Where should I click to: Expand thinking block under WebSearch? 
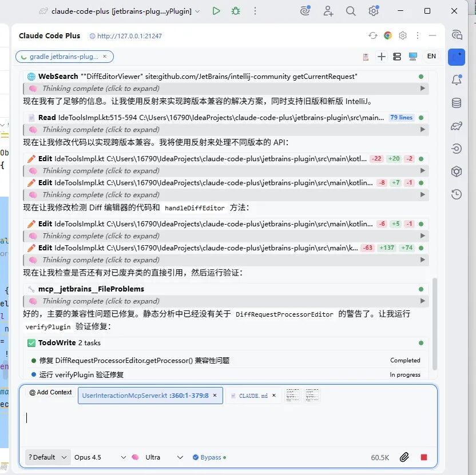click(226, 89)
